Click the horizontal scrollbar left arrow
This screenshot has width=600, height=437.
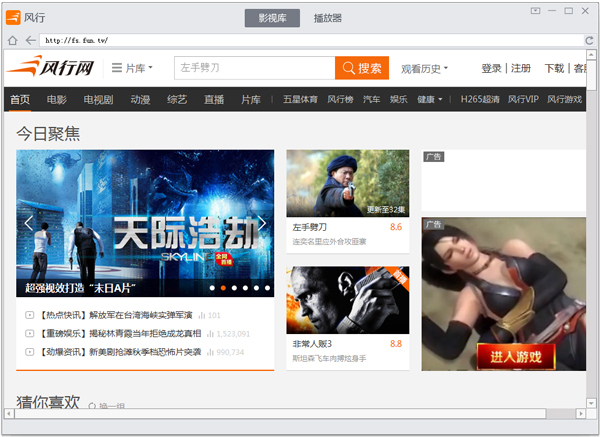[x=9, y=413]
